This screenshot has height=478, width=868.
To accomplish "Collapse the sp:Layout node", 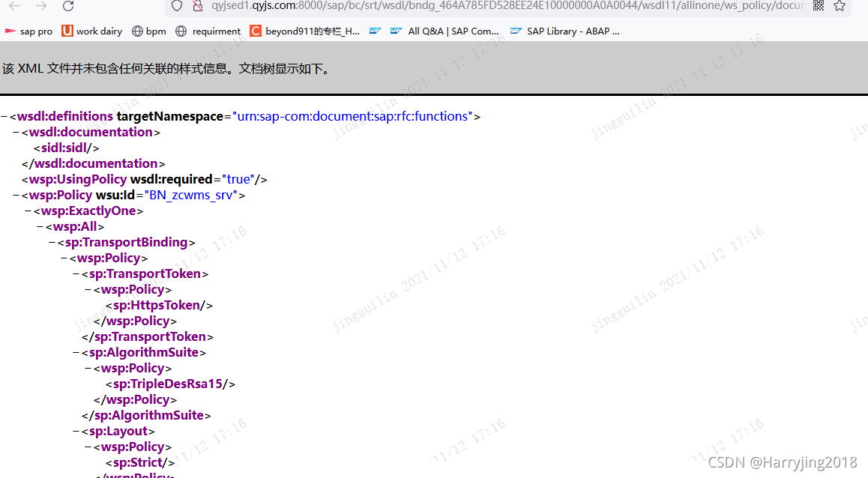I will [76, 432].
